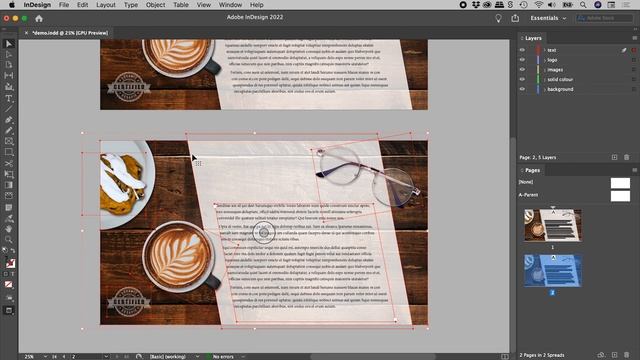Viewport: 640px width, 360px height.
Task: Open the Essentials workspace dropdown
Action: 548,18
